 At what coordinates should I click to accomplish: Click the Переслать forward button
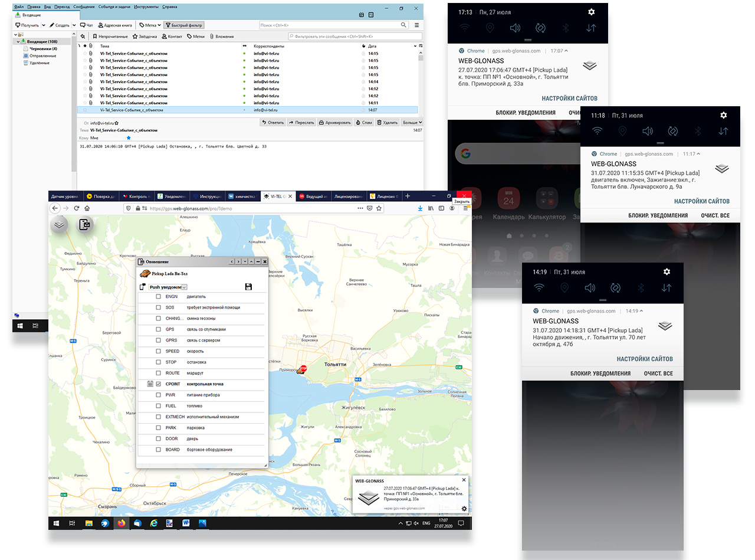[301, 123]
